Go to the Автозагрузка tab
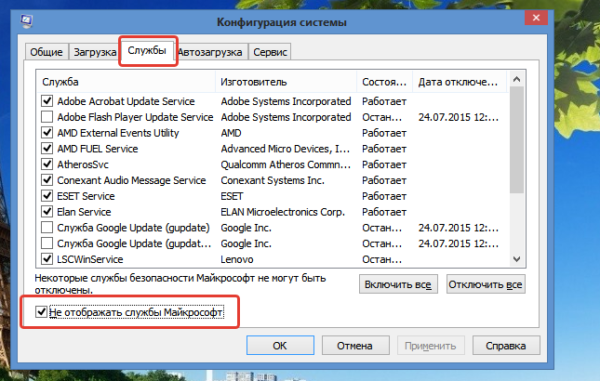This screenshot has width=600, height=381. (x=210, y=52)
